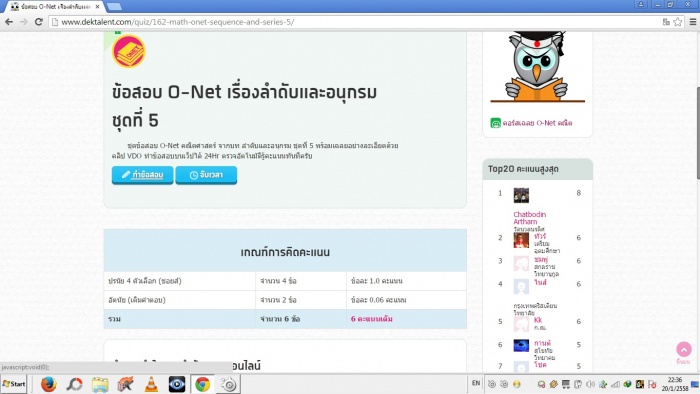This screenshot has width=700, height=394.
Task: Open the volume speaker tray icon
Action: (x=590, y=384)
